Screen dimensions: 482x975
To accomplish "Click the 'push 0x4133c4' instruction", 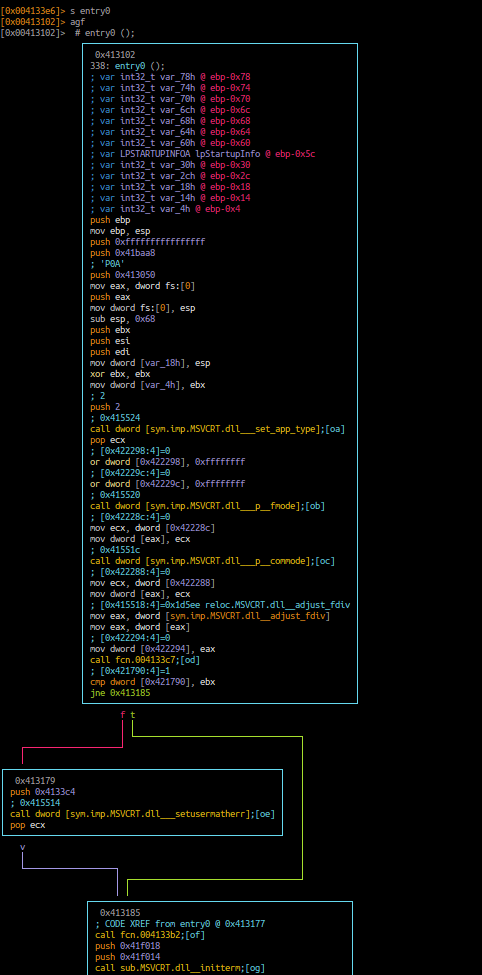I will point(43,792).
